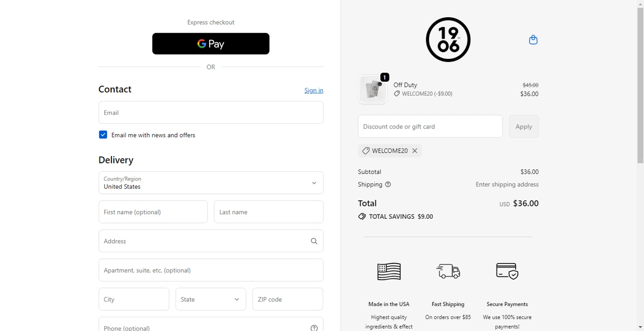Click the WELCOME20 (-$9.00) discount text
Screen dimensions: 644x331
pyautogui.click(x=427, y=94)
